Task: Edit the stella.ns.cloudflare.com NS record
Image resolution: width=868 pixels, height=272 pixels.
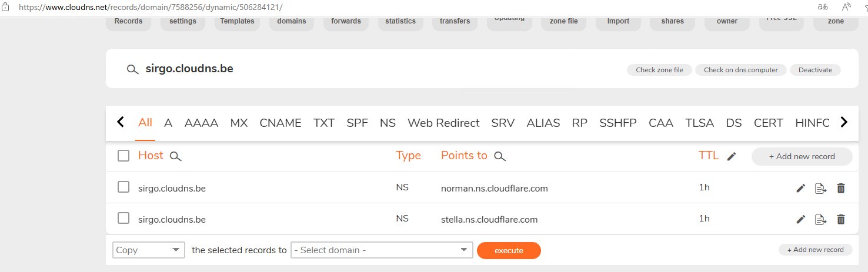Action: [800, 219]
